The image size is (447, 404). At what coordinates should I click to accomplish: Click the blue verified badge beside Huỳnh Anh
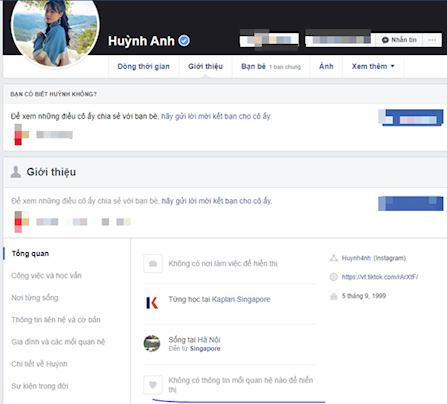click(x=184, y=41)
